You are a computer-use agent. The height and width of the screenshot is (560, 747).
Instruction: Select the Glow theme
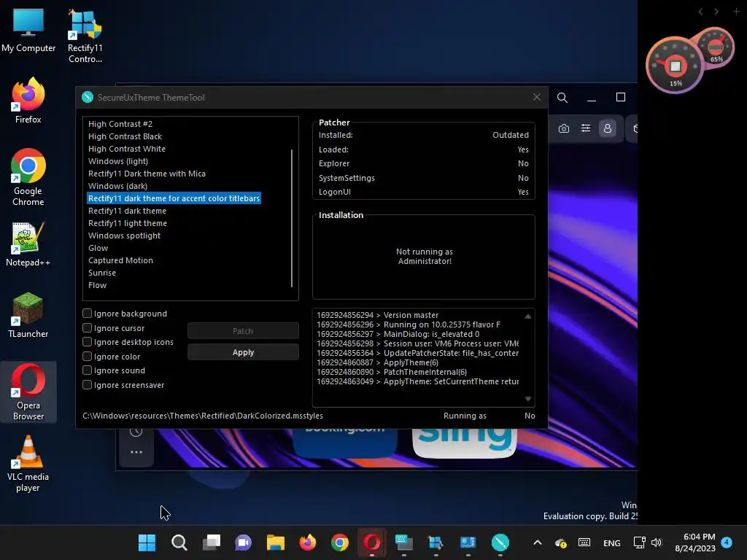[98, 248]
